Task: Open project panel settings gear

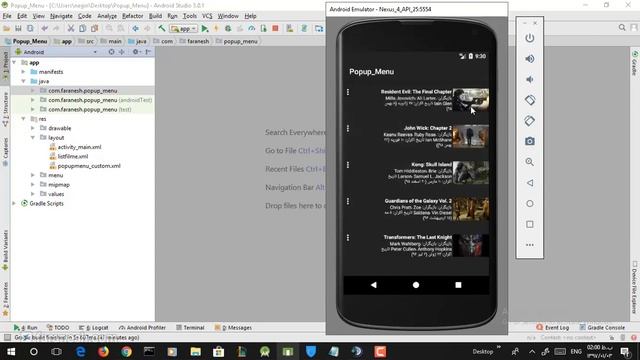Action: (136, 52)
